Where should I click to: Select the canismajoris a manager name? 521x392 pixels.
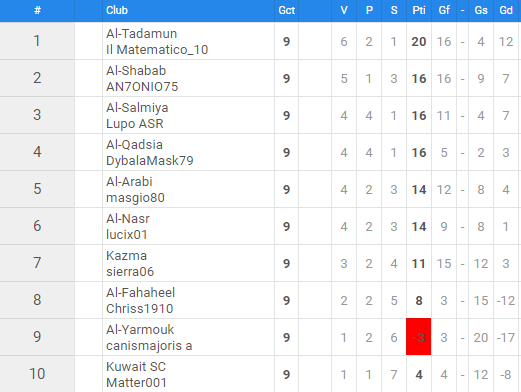(x=149, y=346)
